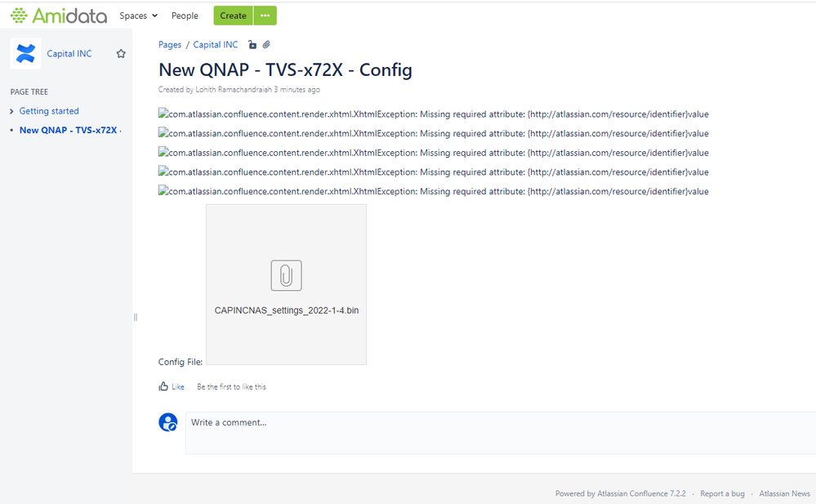Click the attachments paperclip icon

[266, 45]
